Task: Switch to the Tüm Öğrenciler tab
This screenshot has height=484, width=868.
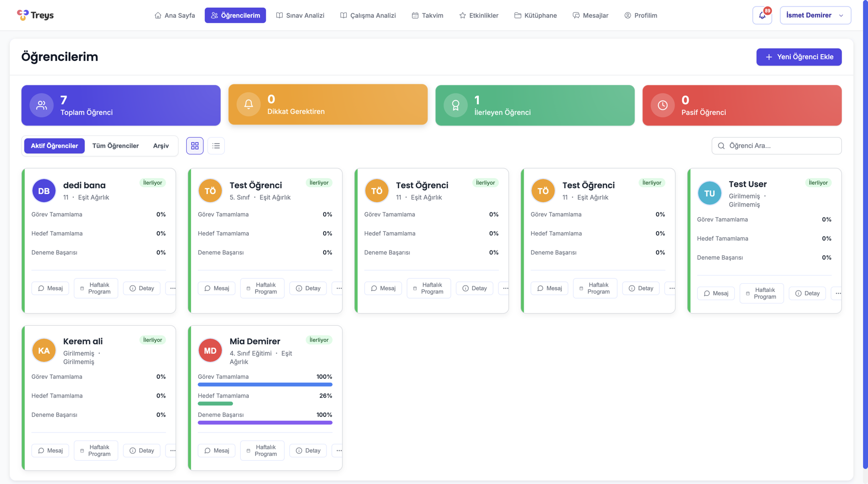Action: [116, 145]
